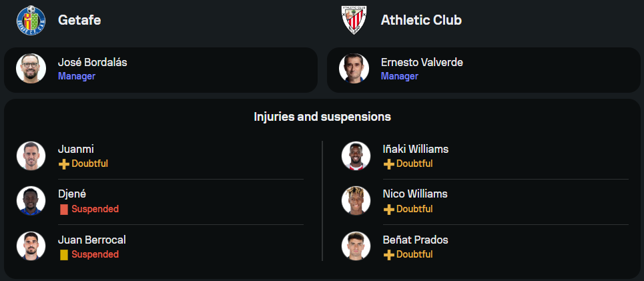Select Juanmi's player avatar
This screenshot has width=644, height=281.
pos(31,156)
